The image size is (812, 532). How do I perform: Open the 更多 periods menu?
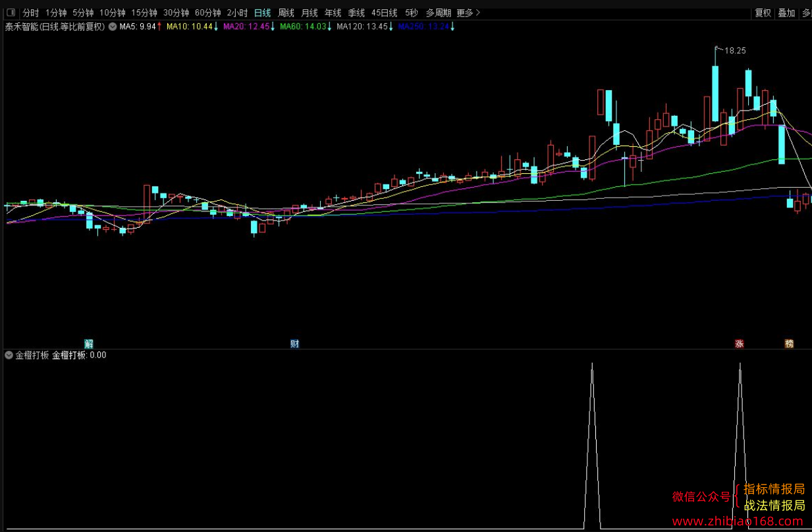[x=468, y=13]
